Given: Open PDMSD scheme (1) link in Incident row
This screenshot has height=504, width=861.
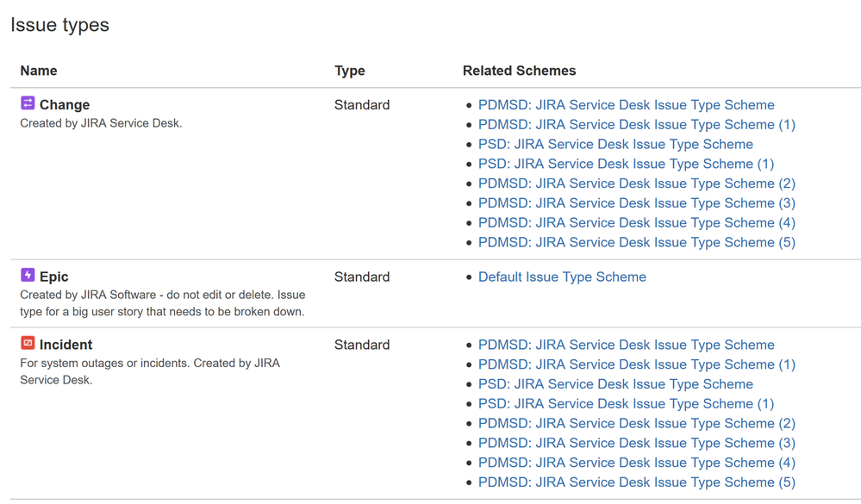Looking at the screenshot, I should 636,364.
